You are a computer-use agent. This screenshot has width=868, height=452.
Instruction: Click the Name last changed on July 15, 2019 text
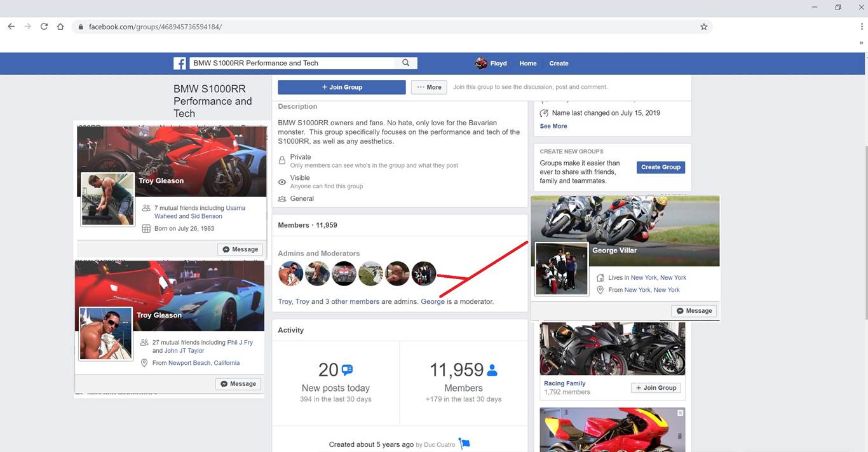(x=606, y=113)
